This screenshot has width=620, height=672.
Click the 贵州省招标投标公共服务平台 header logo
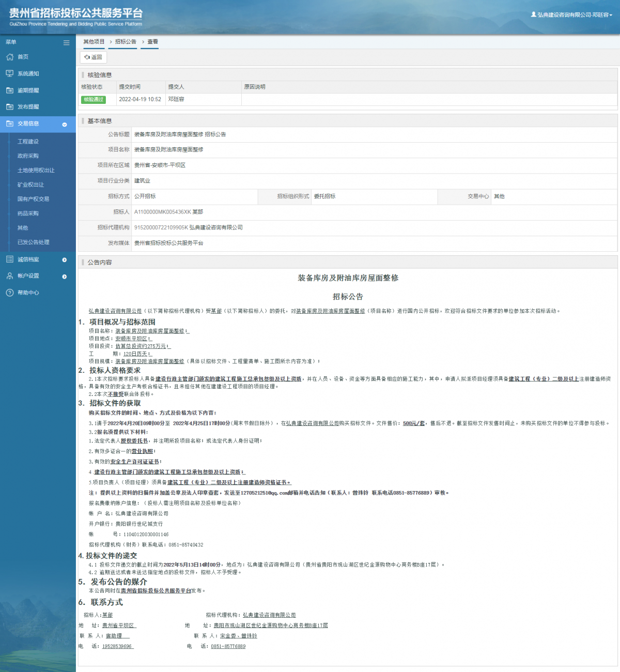pos(75,17)
